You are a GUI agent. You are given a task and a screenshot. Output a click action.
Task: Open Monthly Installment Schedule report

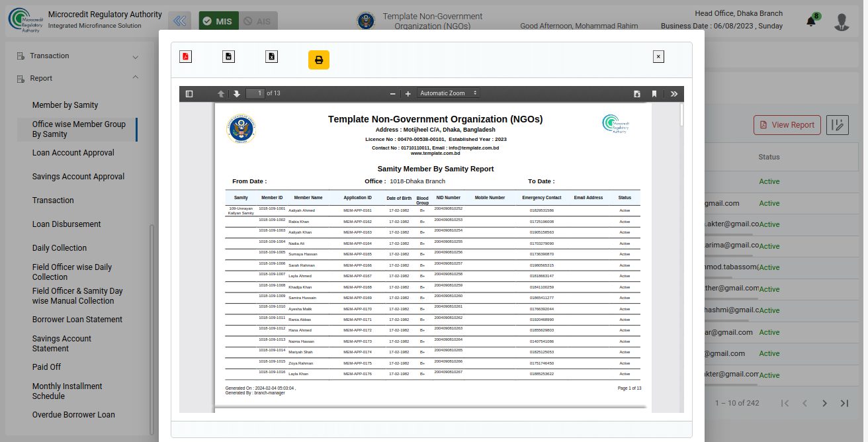pyautogui.click(x=67, y=391)
